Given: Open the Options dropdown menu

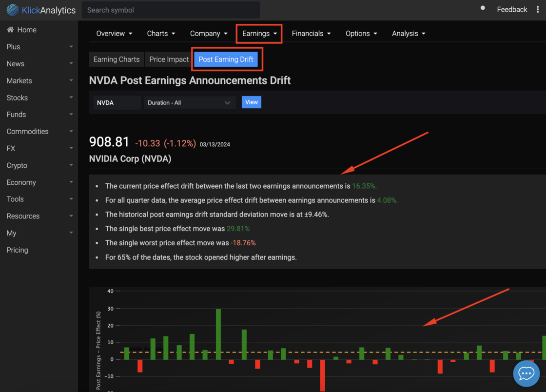Looking at the screenshot, I should (361, 34).
